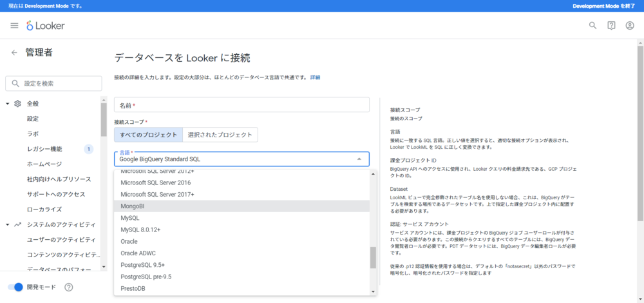
Task: Choose MySQL 8.0.12+ option
Action: (x=242, y=230)
